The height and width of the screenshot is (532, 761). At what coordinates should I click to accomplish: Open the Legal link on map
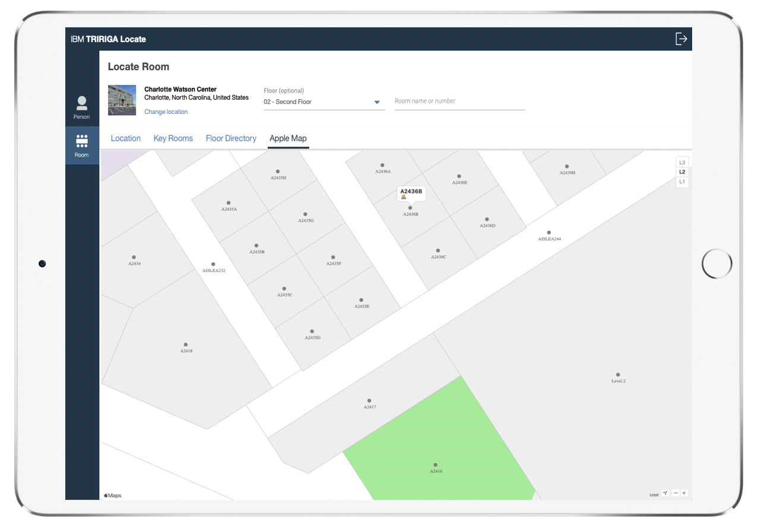(654, 495)
